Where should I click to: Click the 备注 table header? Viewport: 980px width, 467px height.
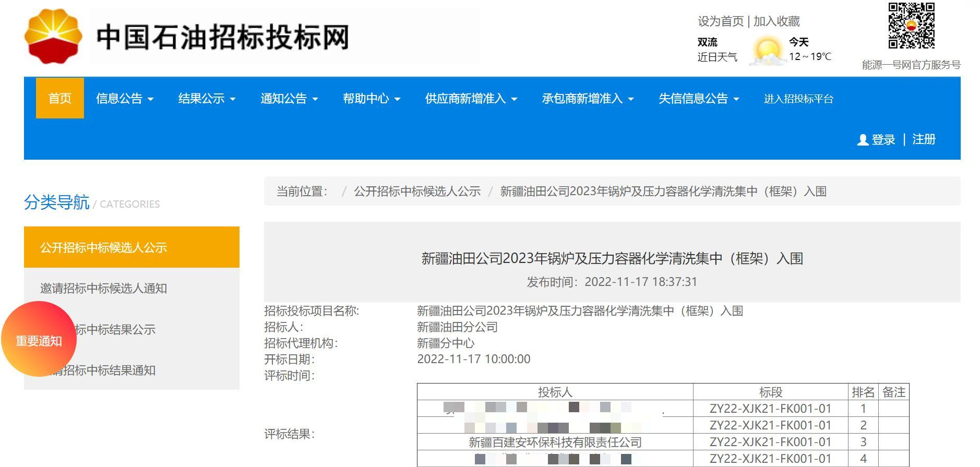894,392
